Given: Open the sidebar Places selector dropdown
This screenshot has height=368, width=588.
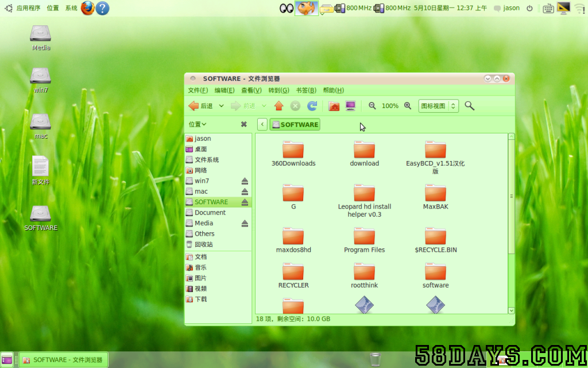Looking at the screenshot, I should pos(198,124).
